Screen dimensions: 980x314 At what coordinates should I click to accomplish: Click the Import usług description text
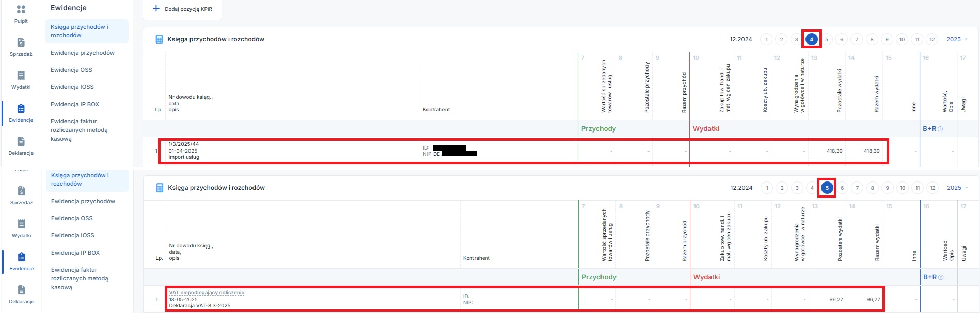(184, 157)
